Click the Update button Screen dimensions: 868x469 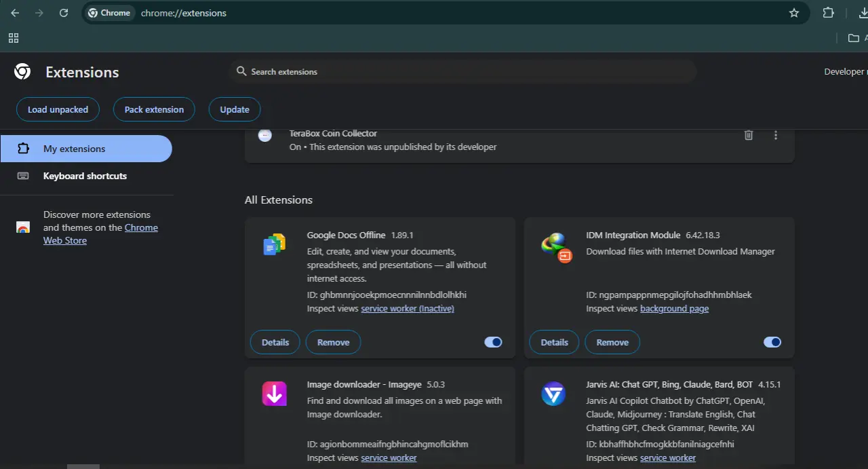235,109
